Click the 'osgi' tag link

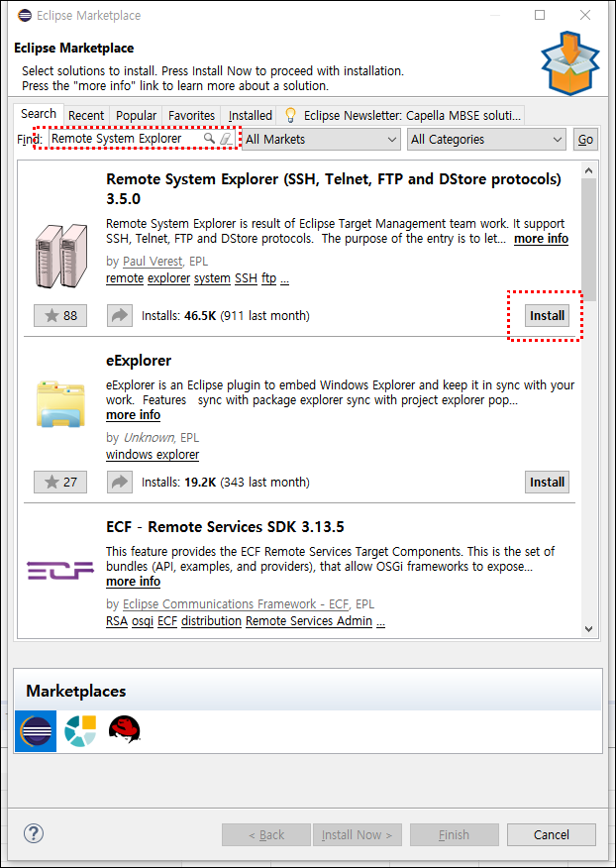pos(143,621)
